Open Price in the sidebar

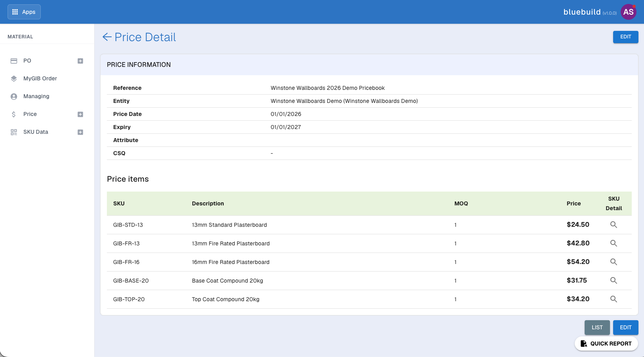[30, 114]
